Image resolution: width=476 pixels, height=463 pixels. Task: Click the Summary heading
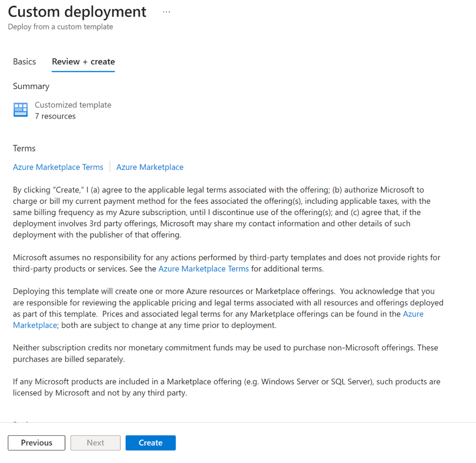click(31, 86)
